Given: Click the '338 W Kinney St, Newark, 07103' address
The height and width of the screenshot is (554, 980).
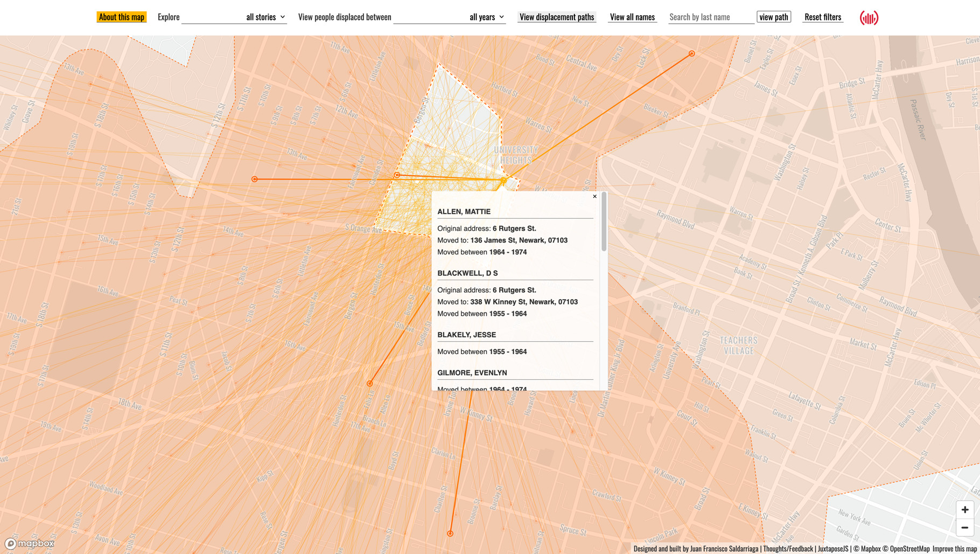Looking at the screenshot, I should tap(524, 302).
